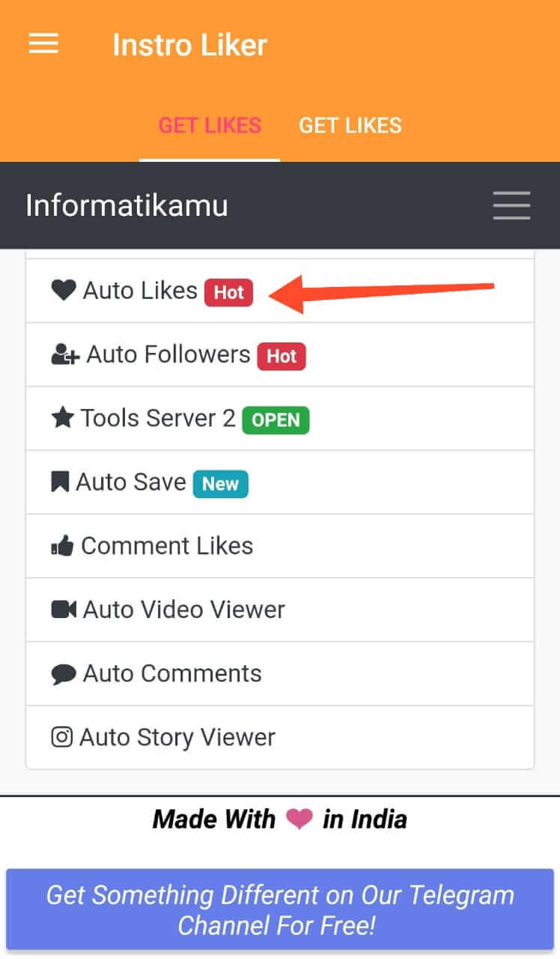
Task: Click the add-user icon beside Auto Followers
Action: click(x=65, y=354)
